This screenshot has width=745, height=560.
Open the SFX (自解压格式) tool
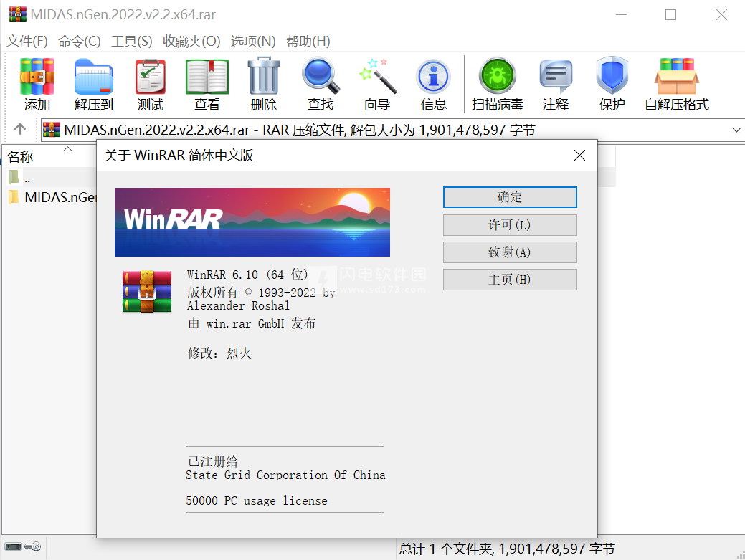coord(677,84)
